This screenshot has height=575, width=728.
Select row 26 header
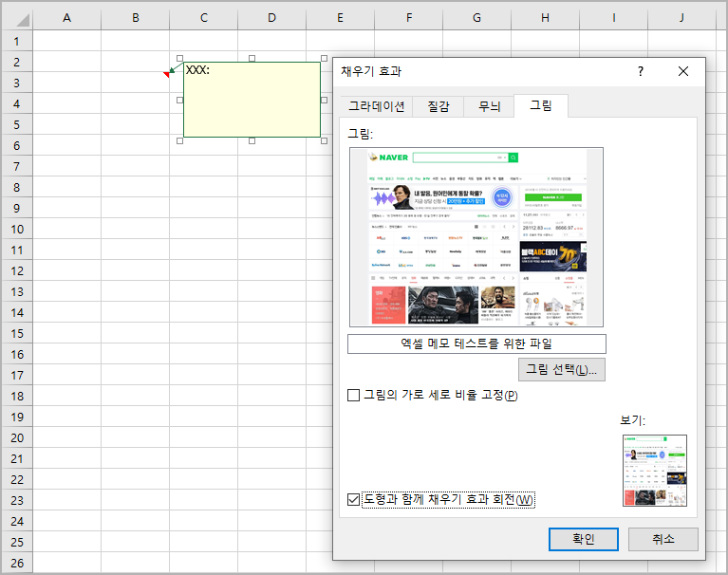17,563
